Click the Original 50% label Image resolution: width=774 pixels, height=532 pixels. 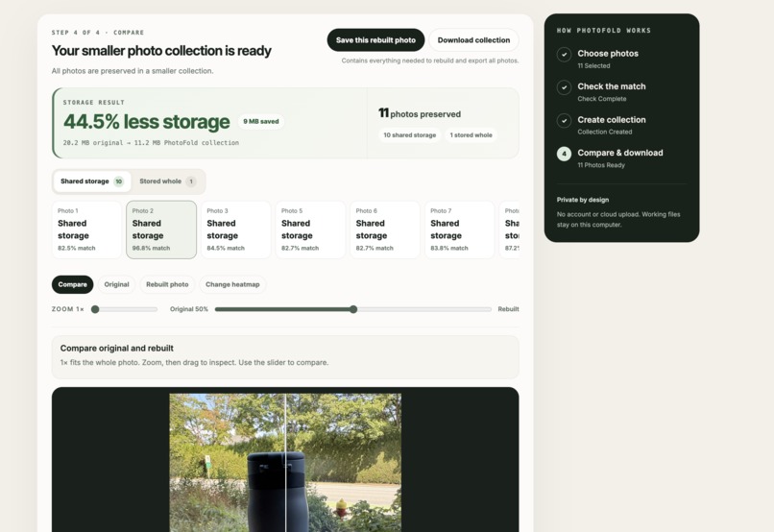(x=189, y=309)
